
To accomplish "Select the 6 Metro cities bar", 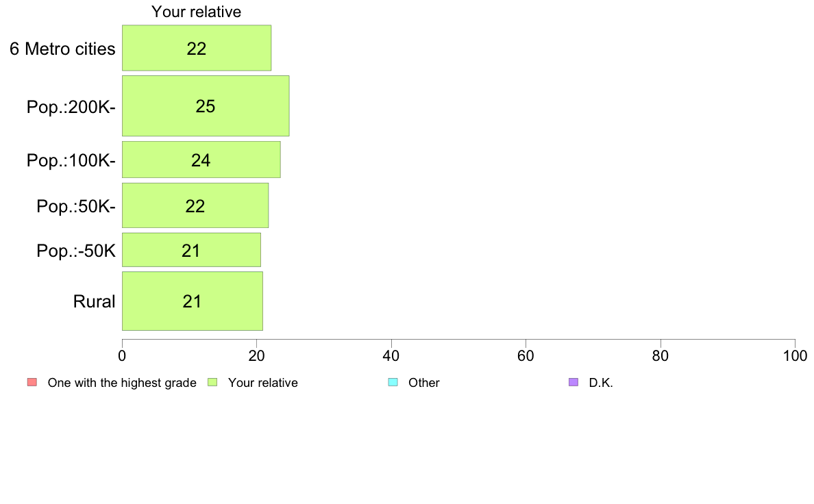I will click(x=196, y=48).
